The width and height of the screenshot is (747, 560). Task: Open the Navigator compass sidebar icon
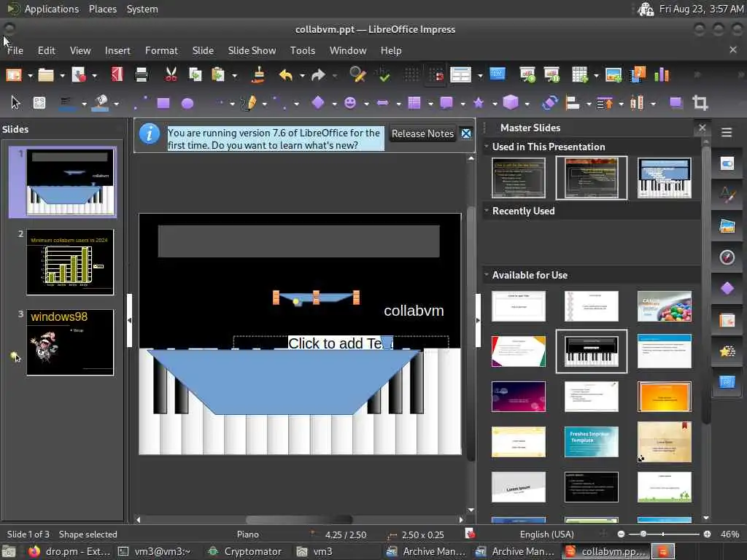pos(727,257)
